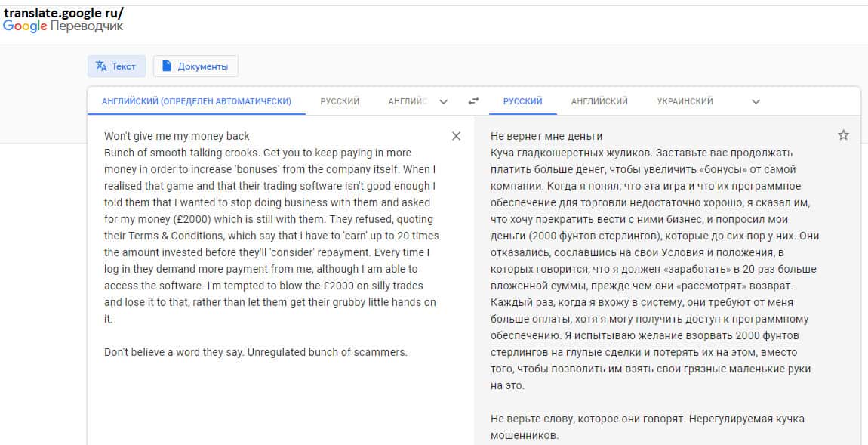The height and width of the screenshot is (445, 868).
Task: Expand target language list chevron
Action: 756,101
